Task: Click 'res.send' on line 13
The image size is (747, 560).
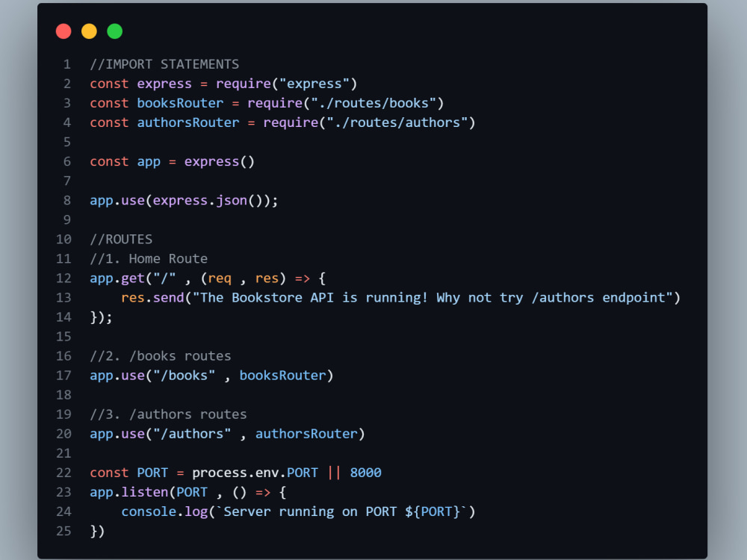Action: coord(152,298)
